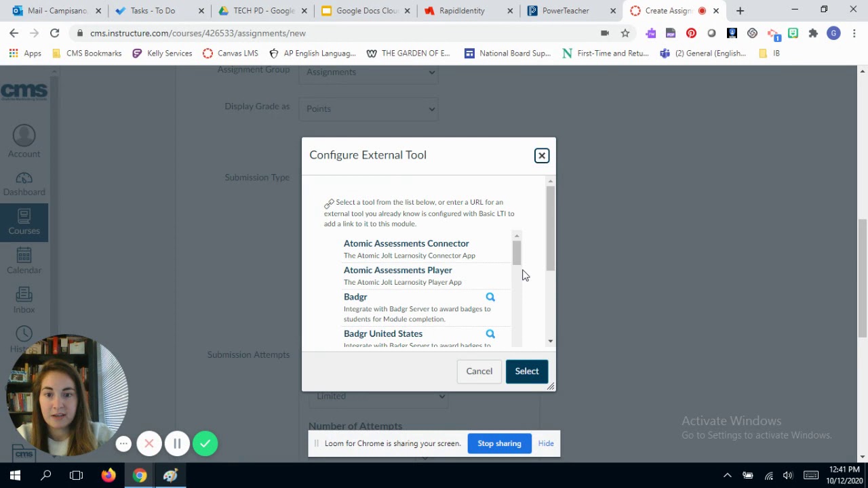Cancel the external tool dialog
This screenshot has height=488, width=868.
coord(479,371)
